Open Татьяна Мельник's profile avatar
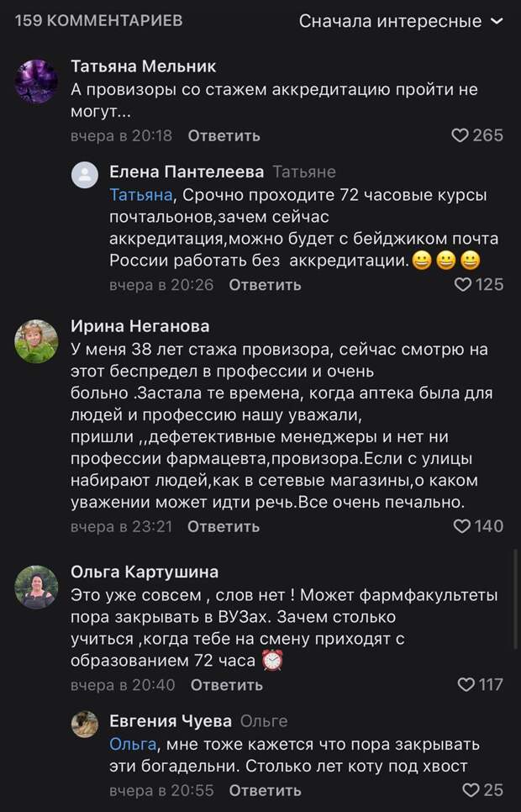The width and height of the screenshot is (521, 812). point(37,82)
